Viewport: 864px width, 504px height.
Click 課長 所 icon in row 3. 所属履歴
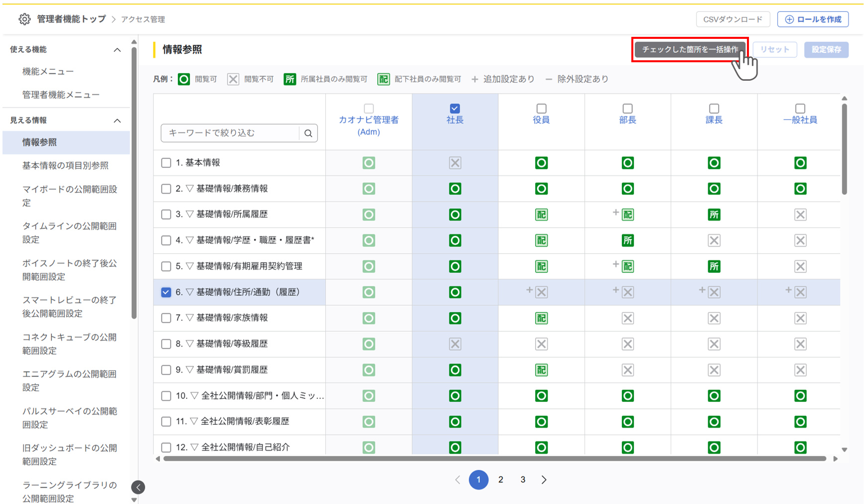[x=714, y=215]
